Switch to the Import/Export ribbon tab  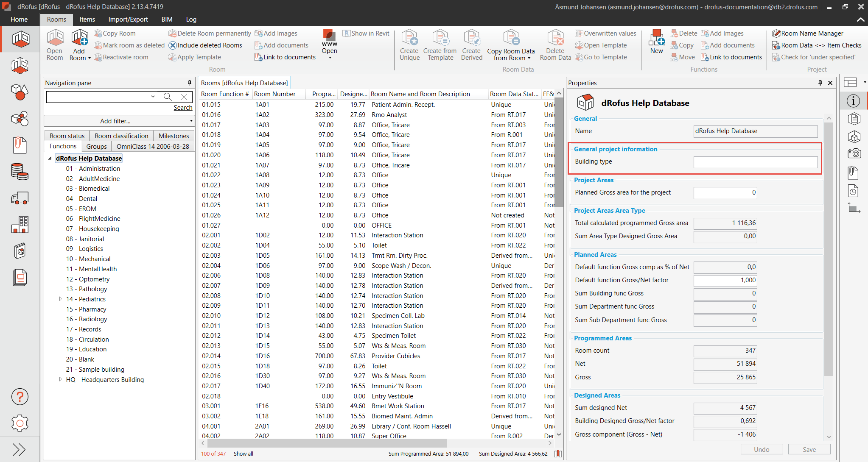pyautogui.click(x=128, y=19)
